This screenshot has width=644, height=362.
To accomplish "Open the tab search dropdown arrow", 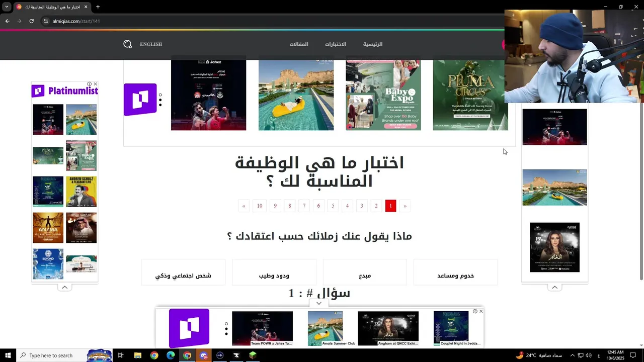I will (7, 7).
